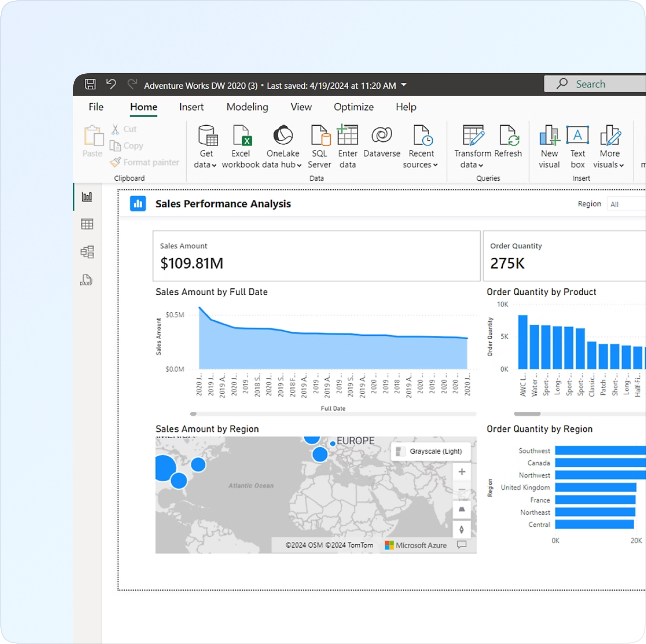Click the Sales Amount $109.81M card
The width and height of the screenshot is (646, 644).
[316, 256]
